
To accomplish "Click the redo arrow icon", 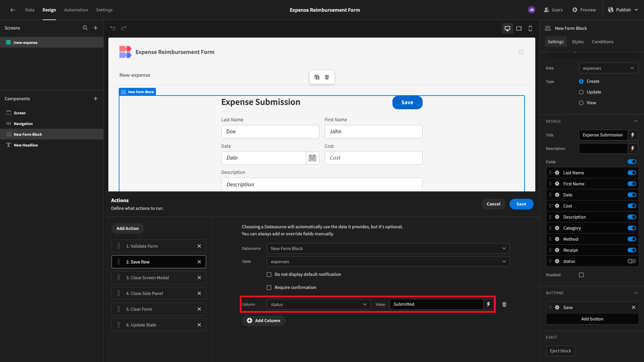I will (124, 28).
